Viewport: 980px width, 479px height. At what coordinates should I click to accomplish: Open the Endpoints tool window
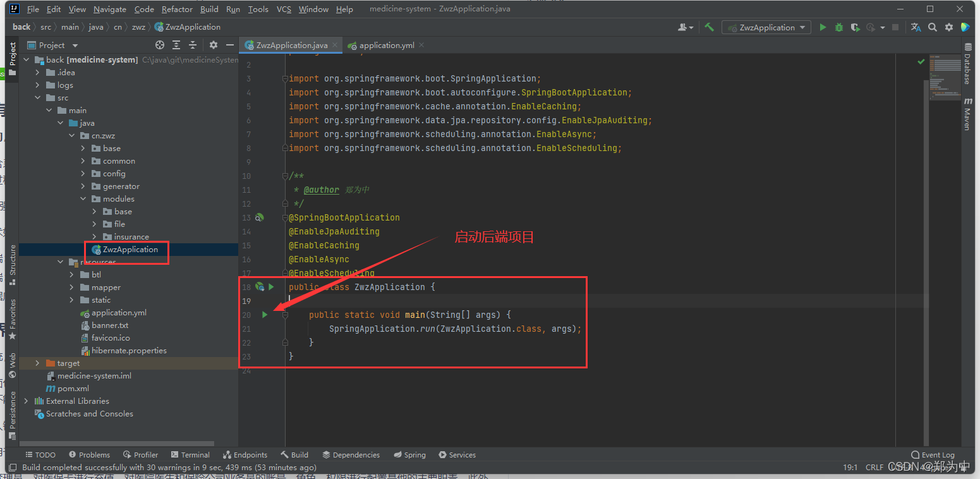click(245, 455)
